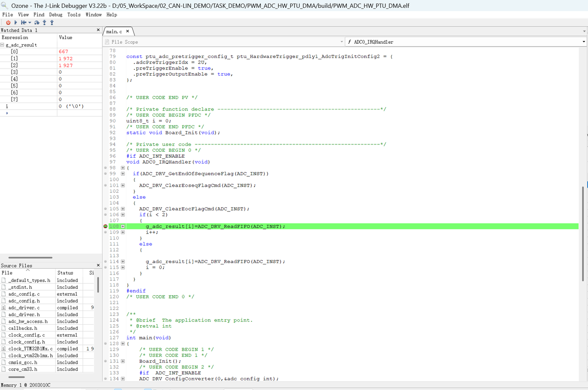Click empty row to add new watch expression
Viewport: 588px width, 390px height.
(51, 113)
